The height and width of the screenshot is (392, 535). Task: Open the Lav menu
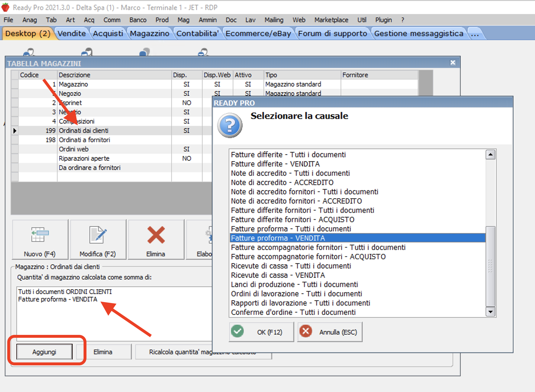click(250, 20)
